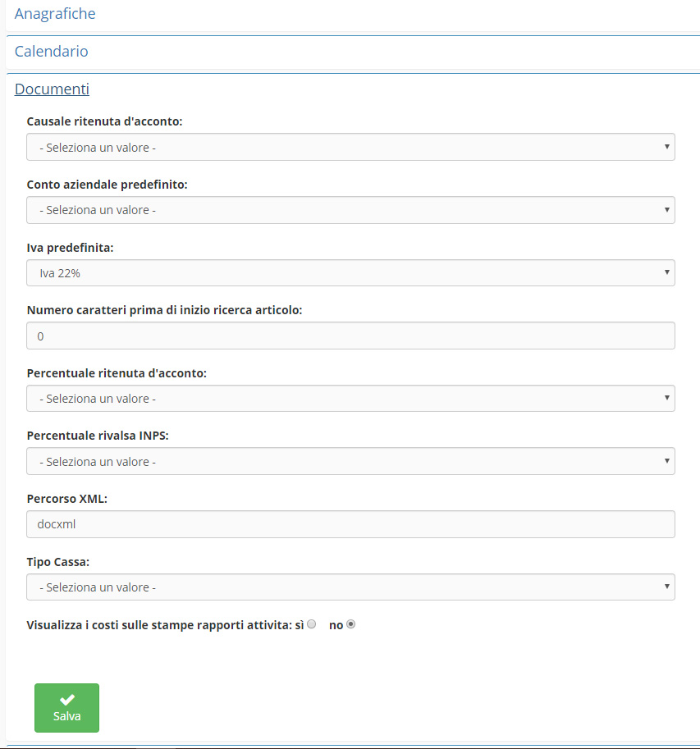Select the 'sì' radio for costi sulle stampe
This screenshot has height=749, width=700.
[311, 624]
